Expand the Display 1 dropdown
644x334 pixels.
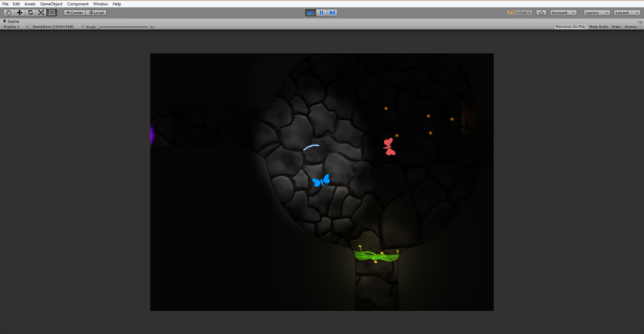[x=15, y=27]
